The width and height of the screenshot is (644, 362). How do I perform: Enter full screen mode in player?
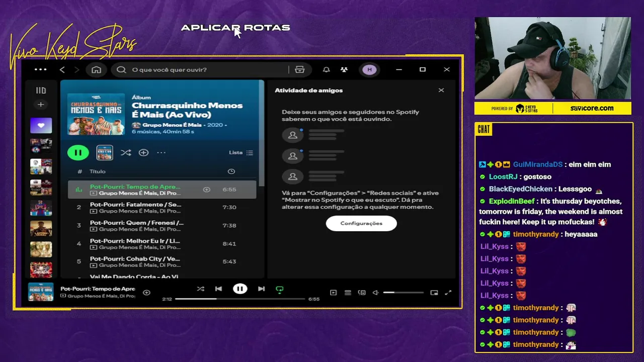click(448, 292)
